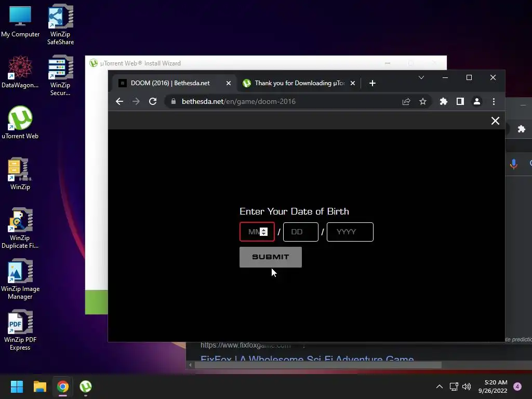View site info lock icon
The width and height of the screenshot is (532, 399).
coord(174,101)
